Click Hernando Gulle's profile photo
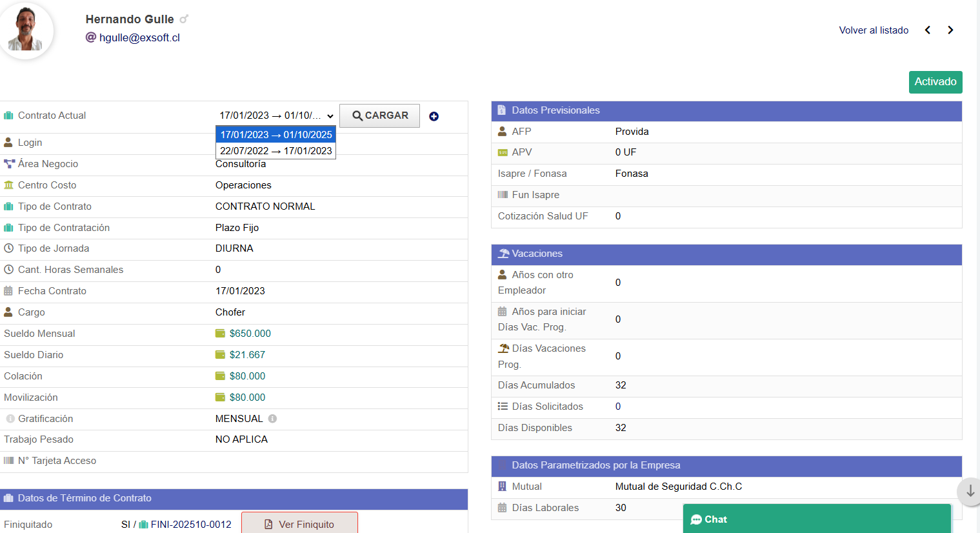This screenshot has height=533, width=980. coord(26,30)
